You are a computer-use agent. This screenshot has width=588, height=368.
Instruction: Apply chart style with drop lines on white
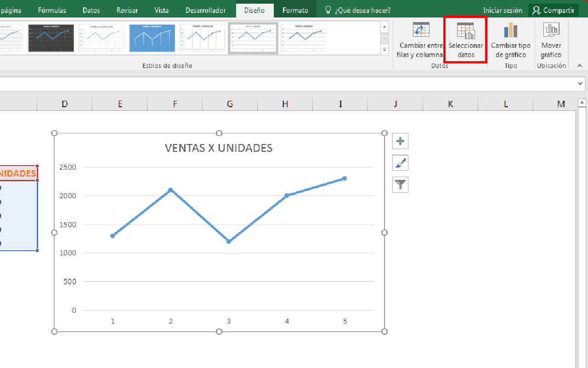click(x=203, y=38)
